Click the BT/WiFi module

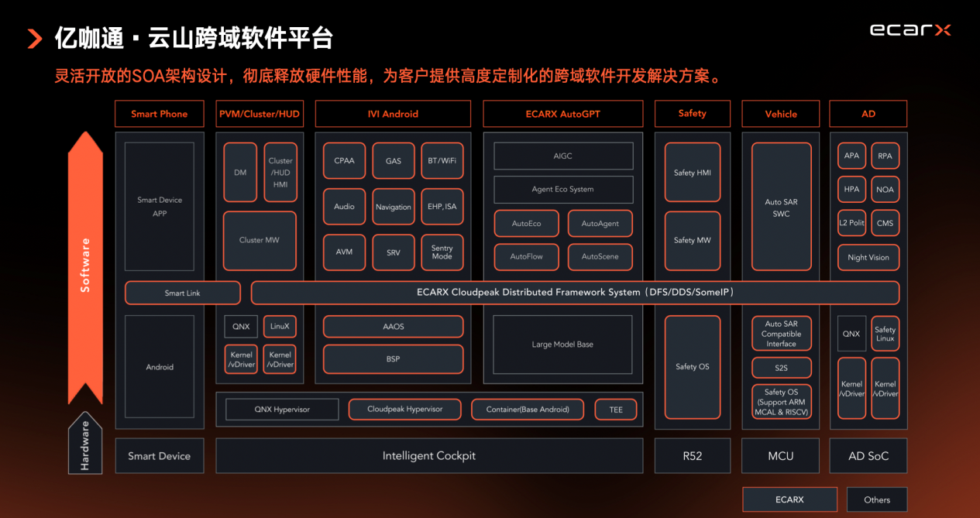pos(442,161)
